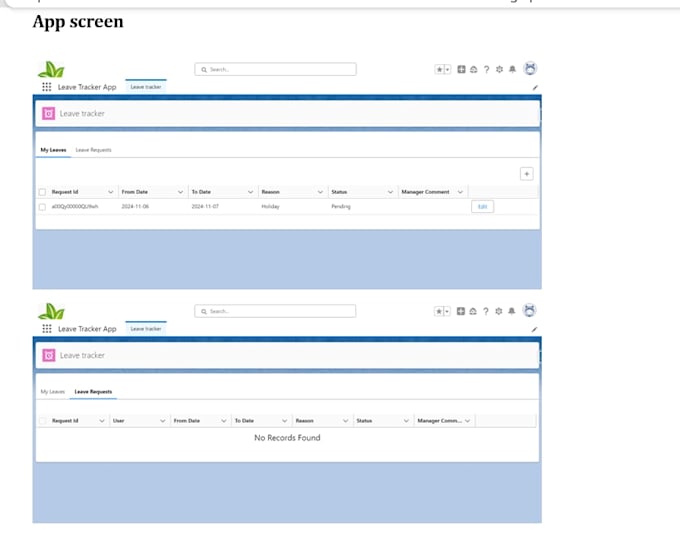Viewport: 680px width, 535px height.
Task: Open user profile avatar in lower screen
Action: click(x=530, y=310)
